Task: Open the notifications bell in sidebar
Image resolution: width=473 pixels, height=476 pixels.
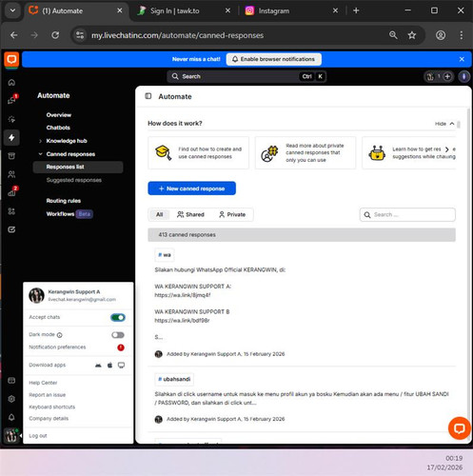Action: pos(11,417)
